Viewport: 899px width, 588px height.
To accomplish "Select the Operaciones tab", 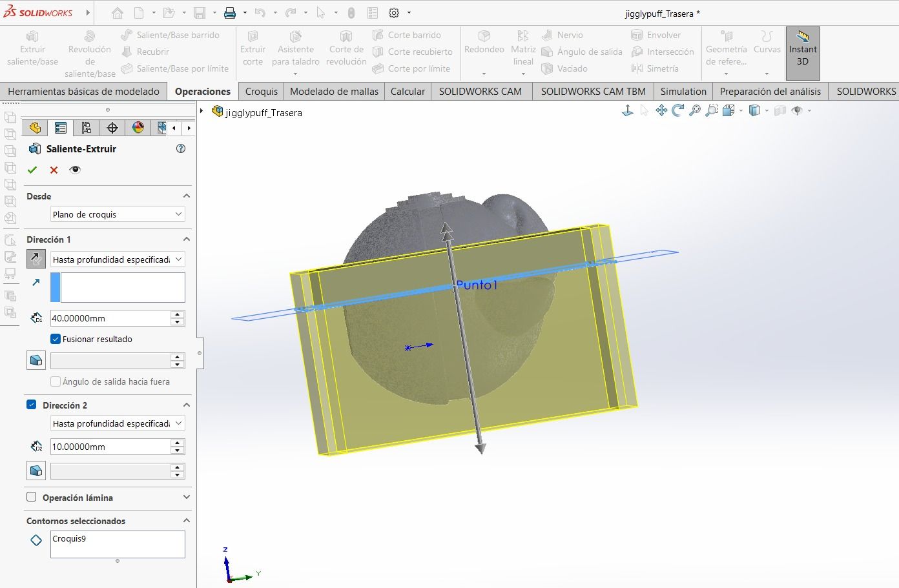I will 203,91.
